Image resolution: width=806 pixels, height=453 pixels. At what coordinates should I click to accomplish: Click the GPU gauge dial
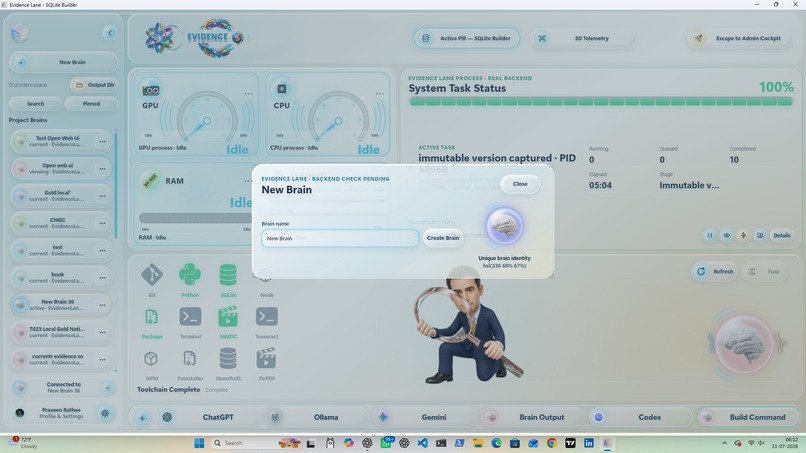click(207, 118)
